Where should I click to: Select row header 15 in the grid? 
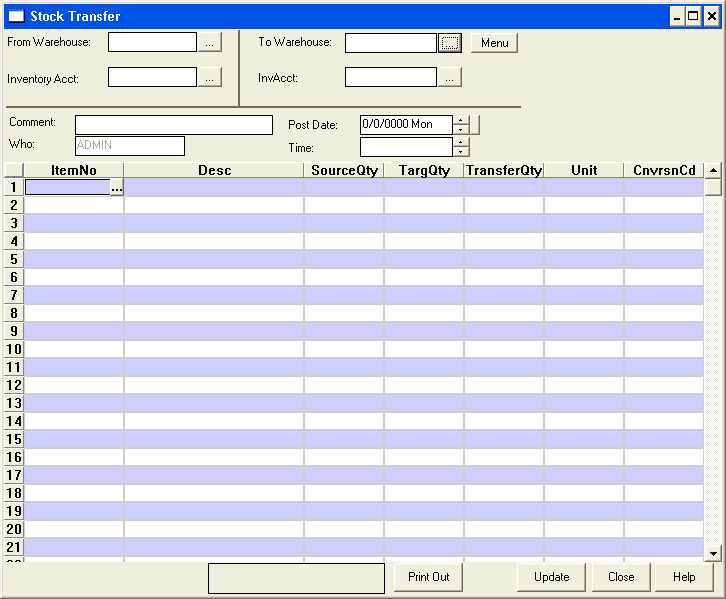(x=13, y=439)
